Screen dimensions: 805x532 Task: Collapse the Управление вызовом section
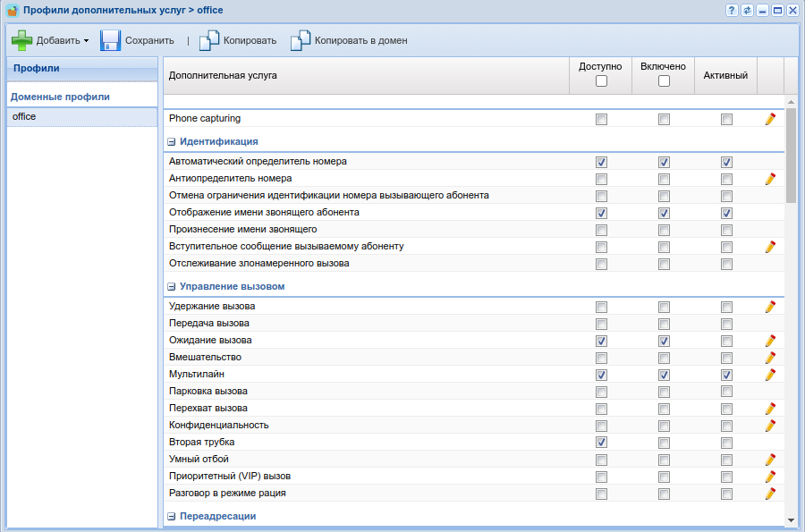[172, 287]
